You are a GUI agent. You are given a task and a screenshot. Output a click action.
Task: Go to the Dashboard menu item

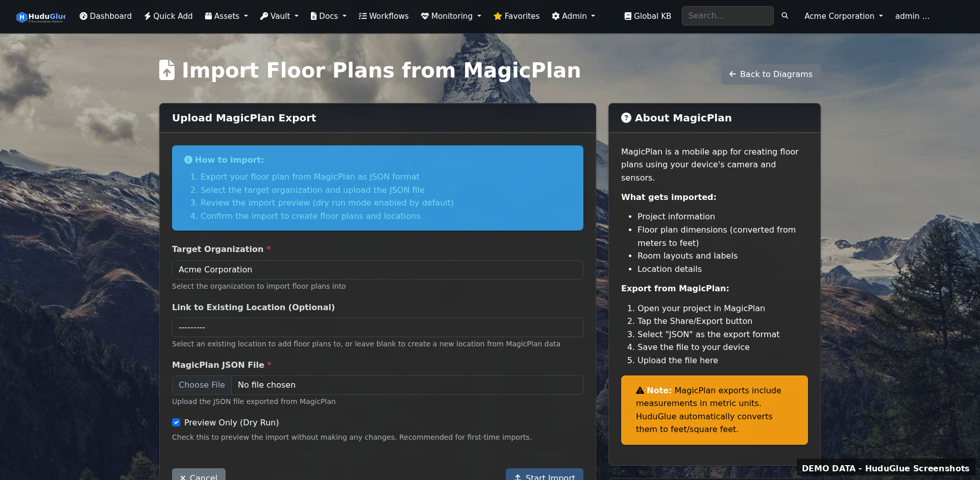pyautogui.click(x=105, y=16)
